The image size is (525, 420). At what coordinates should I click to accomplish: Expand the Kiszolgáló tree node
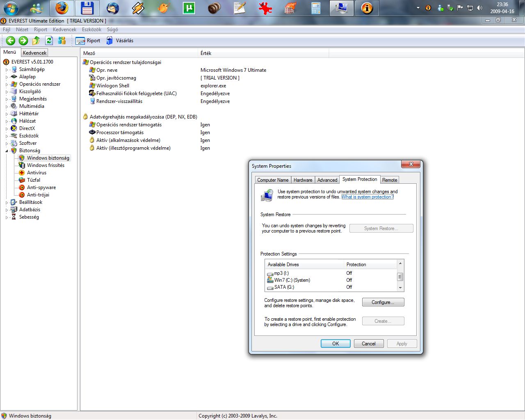point(7,92)
